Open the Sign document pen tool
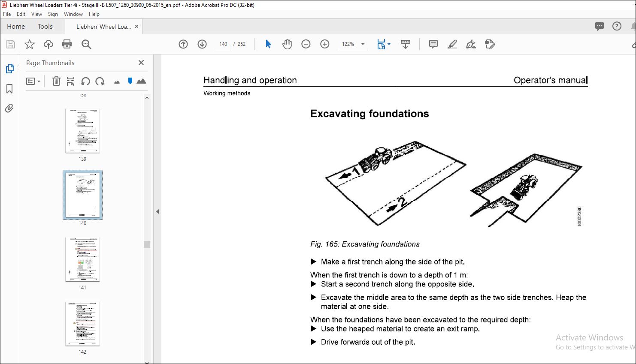The width and height of the screenshot is (636, 364). [x=471, y=44]
